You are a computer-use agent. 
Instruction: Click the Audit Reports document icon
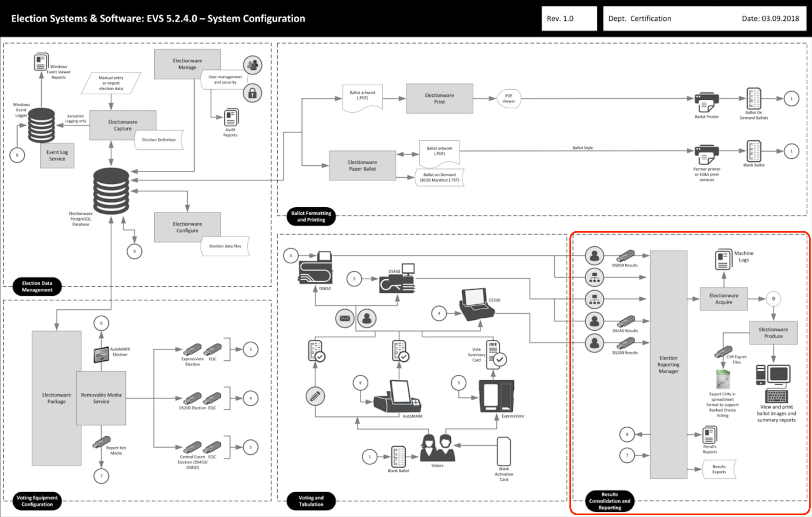[x=231, y=117]
